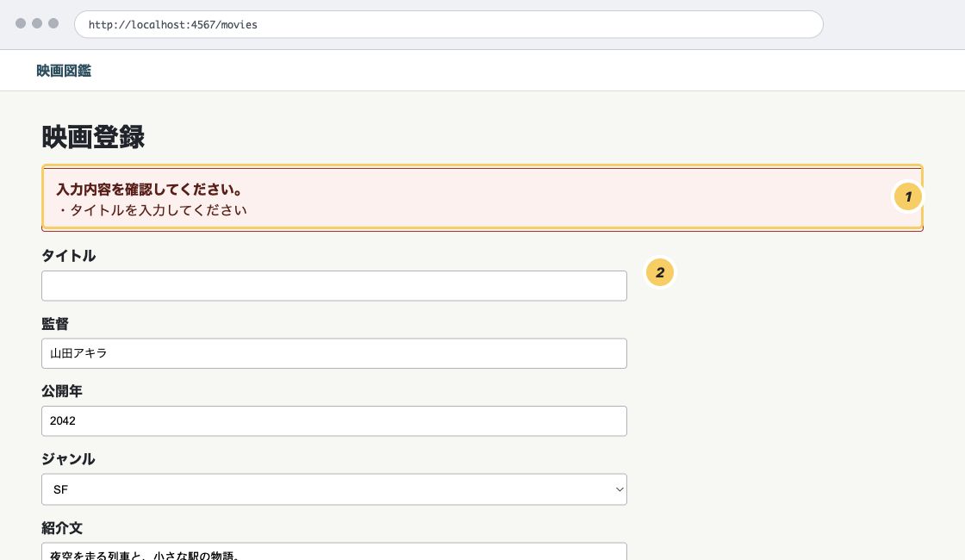Click the 公開年 field label
The image size is (965, 560).
tap(62, 391)
